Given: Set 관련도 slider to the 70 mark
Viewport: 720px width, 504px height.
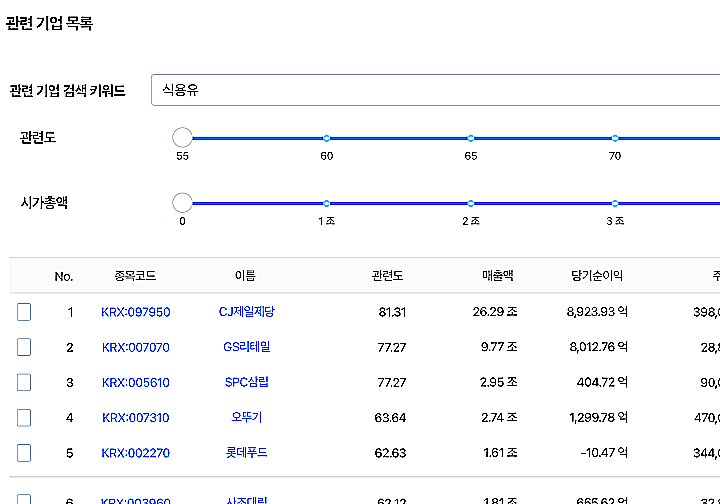Looking at the screenshot, I should coord(615,138).
